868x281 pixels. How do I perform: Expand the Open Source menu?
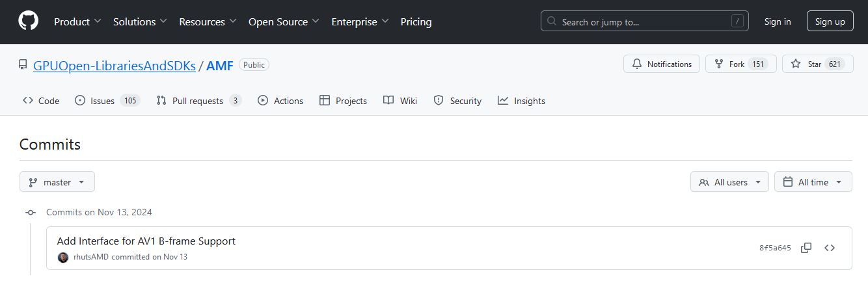284,21
